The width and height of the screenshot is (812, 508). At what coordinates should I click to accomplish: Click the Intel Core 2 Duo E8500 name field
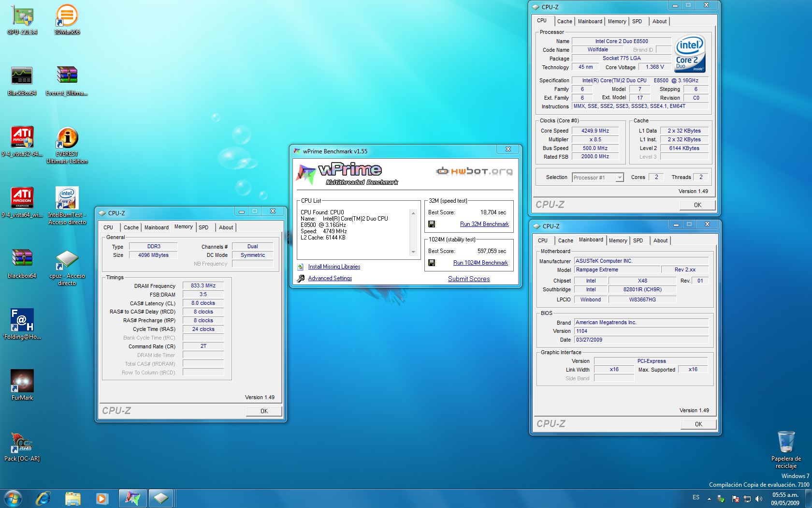click(622, 41)
